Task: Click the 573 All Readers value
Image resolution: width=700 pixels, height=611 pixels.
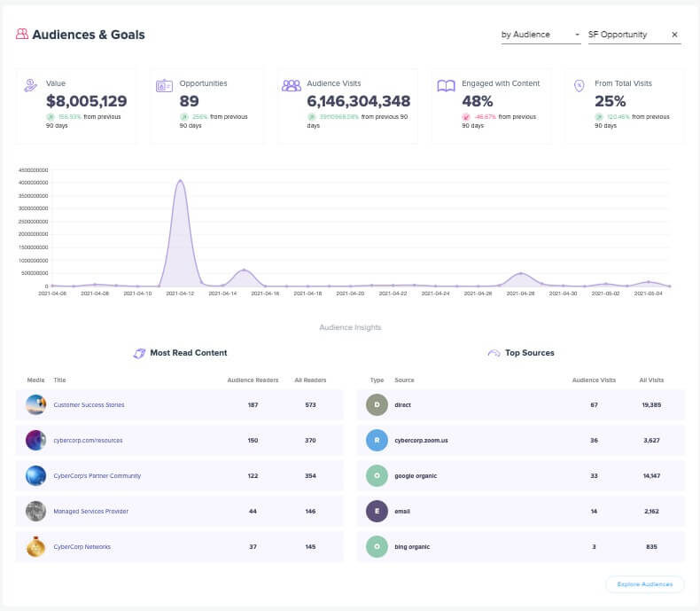Action: (x=310, y=404)
